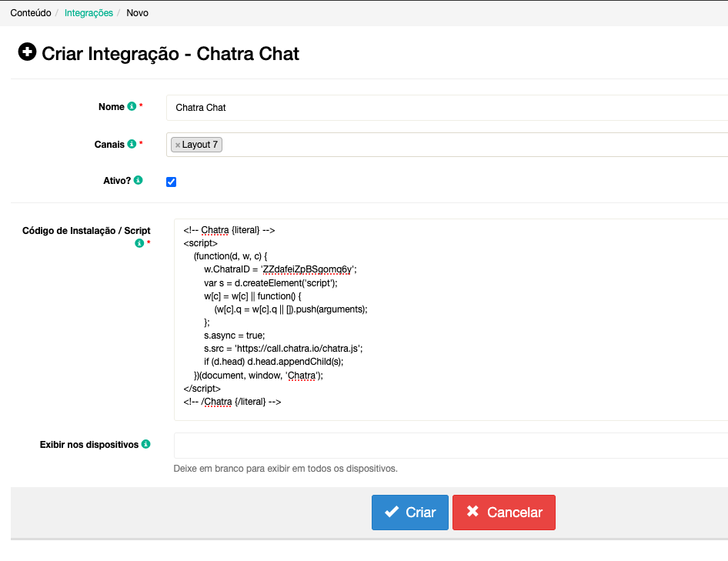Screen dimensions: 728x561
Task: Click the info icon next to Canais
Action: tap(132, 144)
